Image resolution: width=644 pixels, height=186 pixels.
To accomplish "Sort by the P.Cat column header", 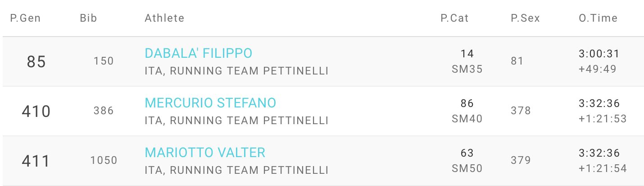I will [454, 19].
